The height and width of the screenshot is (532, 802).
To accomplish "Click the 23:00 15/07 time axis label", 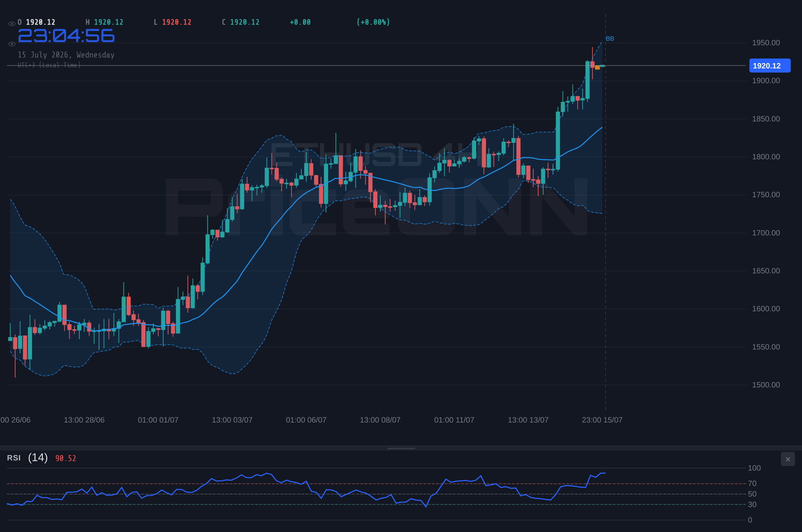I will tap(602, 420).
